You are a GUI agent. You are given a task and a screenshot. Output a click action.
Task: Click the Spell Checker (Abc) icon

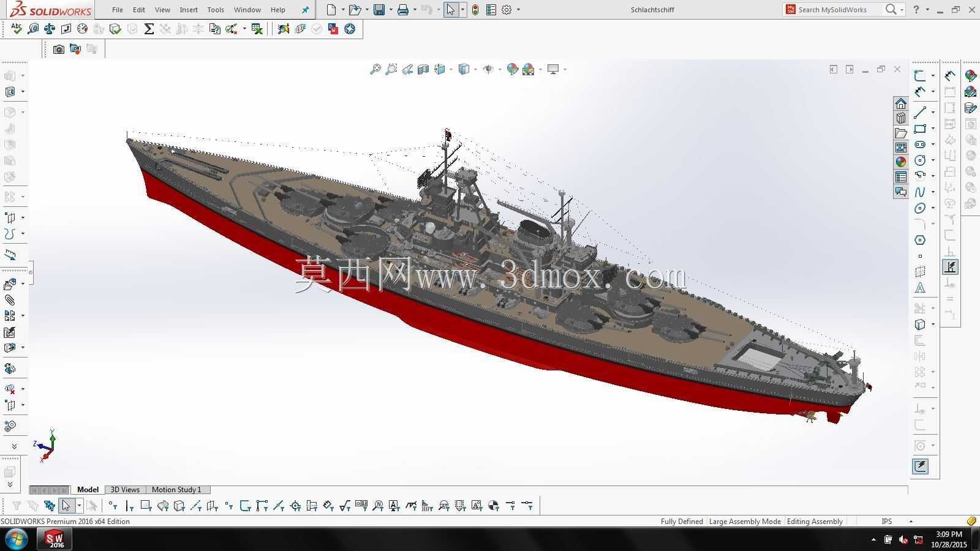pos(17,29)
